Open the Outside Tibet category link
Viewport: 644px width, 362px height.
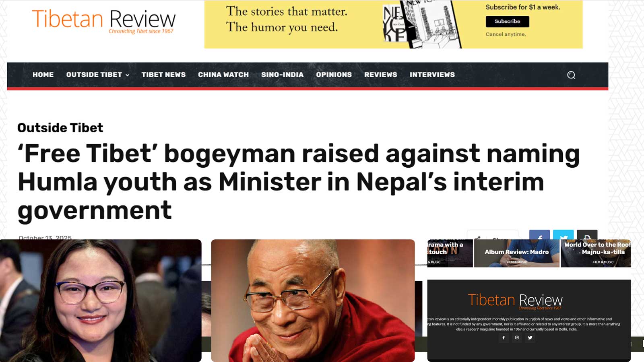coord(60,128)
